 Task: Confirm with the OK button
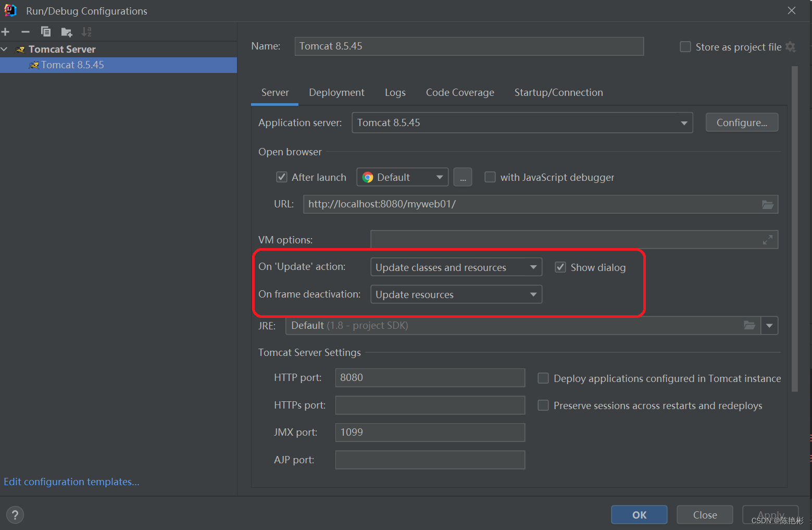[x=640, y=515]
